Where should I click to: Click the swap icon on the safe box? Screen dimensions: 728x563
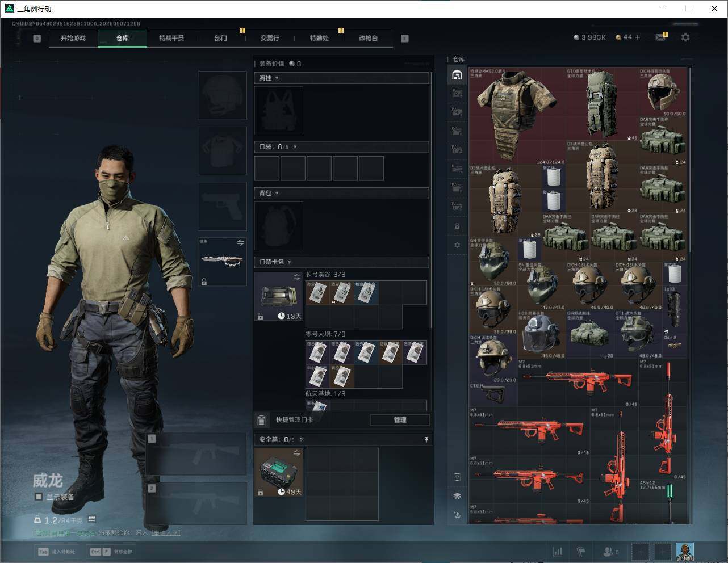click(297, 453)
